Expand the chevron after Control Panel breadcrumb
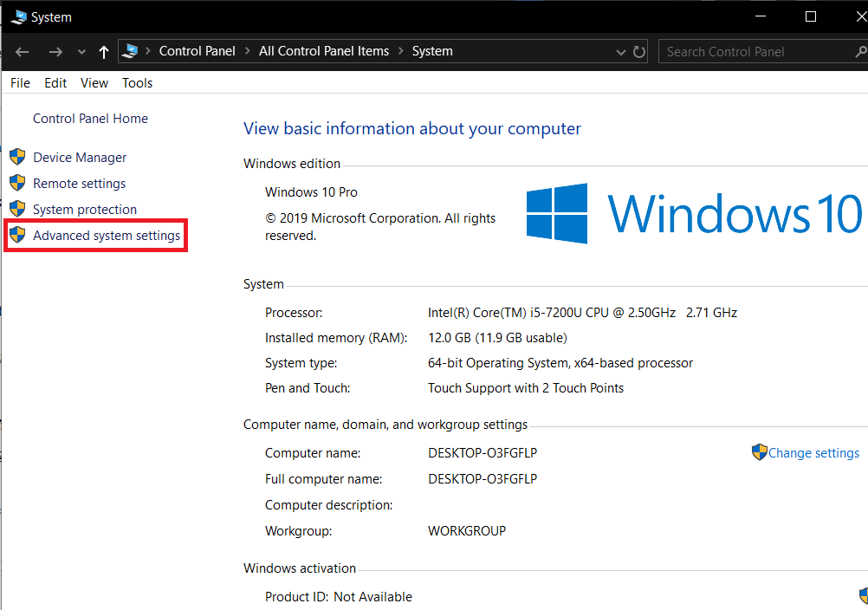This screenshot has width=868, height=610. [247, 51]
